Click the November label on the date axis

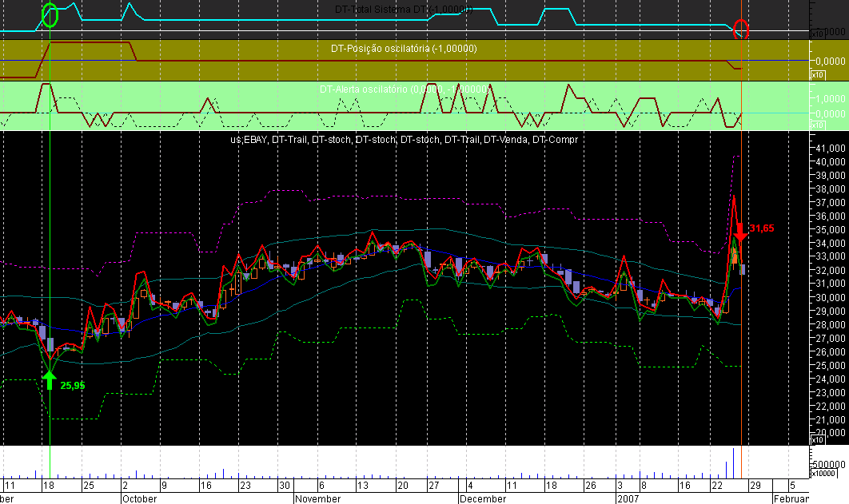click(317, 498)
